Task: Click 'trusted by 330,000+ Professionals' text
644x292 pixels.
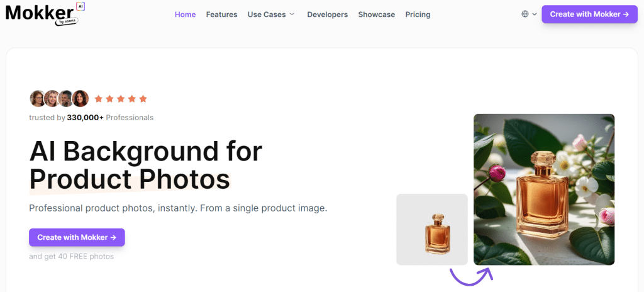Action: pos(91,118)
